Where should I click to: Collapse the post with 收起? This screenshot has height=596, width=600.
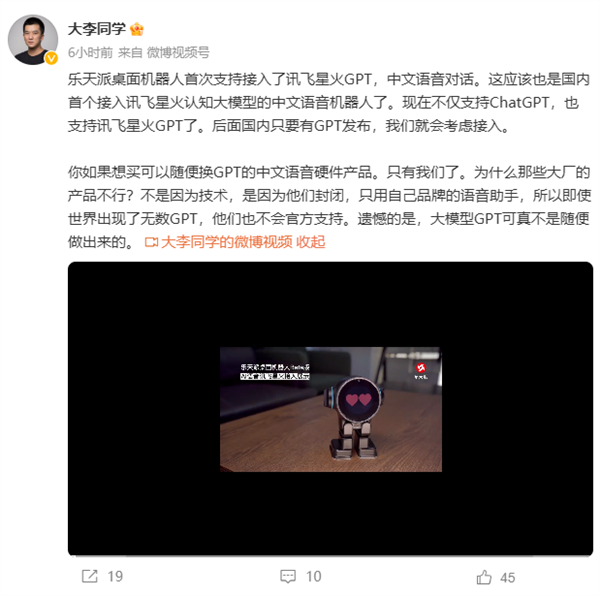point(310,242)
